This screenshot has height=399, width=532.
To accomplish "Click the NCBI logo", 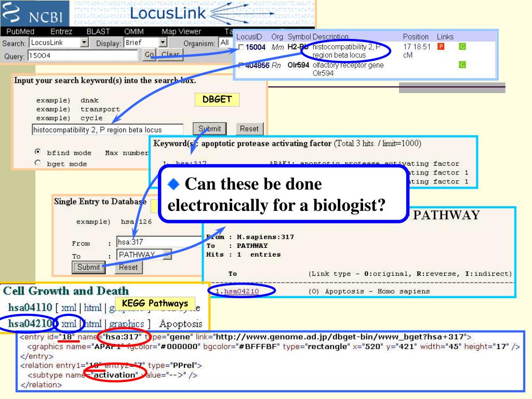I will pos(34,13).
